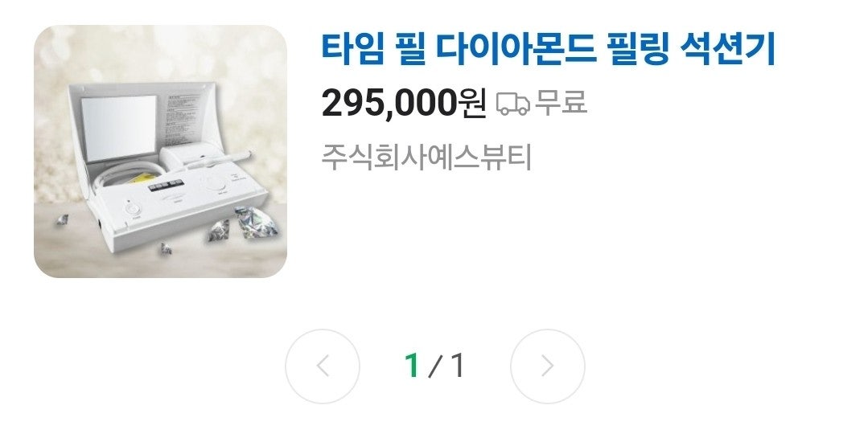Click the 무료 free shipping label
This screenshot has height=438, width=868.
coord(561,103)
